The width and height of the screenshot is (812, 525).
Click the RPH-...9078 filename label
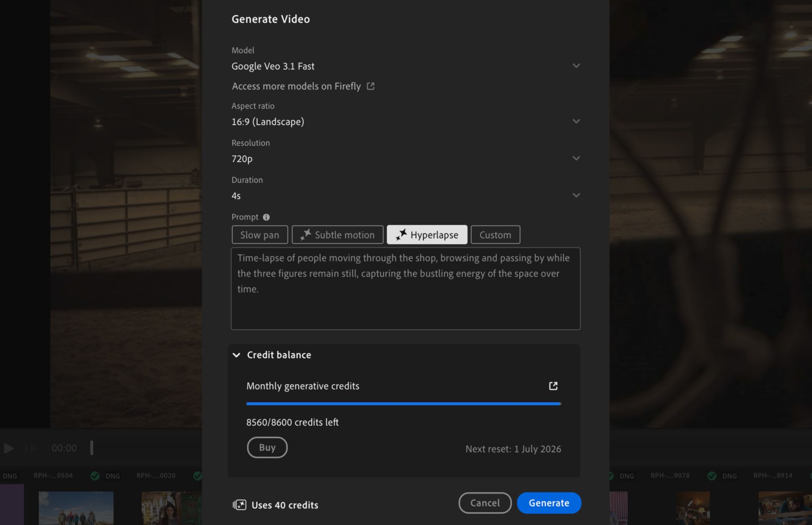(x=670, y=476)
